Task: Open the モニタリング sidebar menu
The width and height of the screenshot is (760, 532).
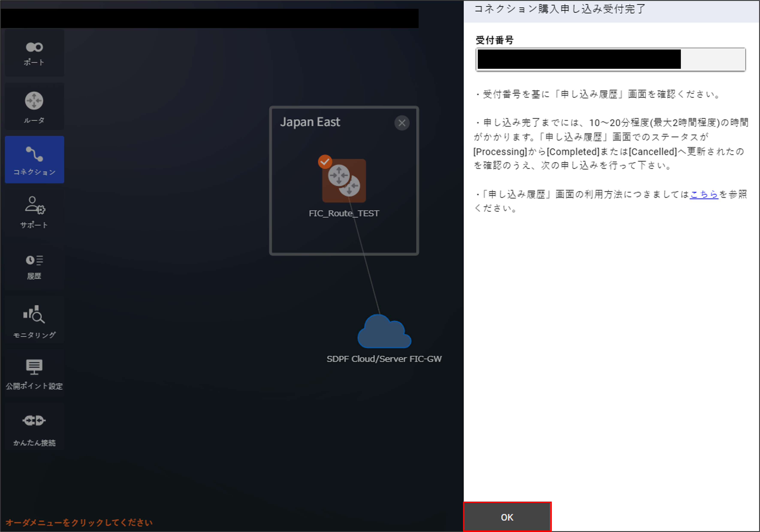Action: click(35, 320)
